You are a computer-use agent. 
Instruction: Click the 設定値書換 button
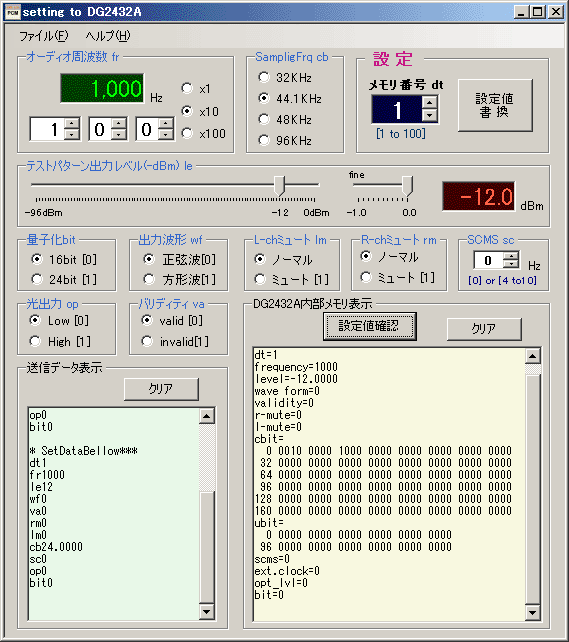pyautogui.click(x=495, y=105)
